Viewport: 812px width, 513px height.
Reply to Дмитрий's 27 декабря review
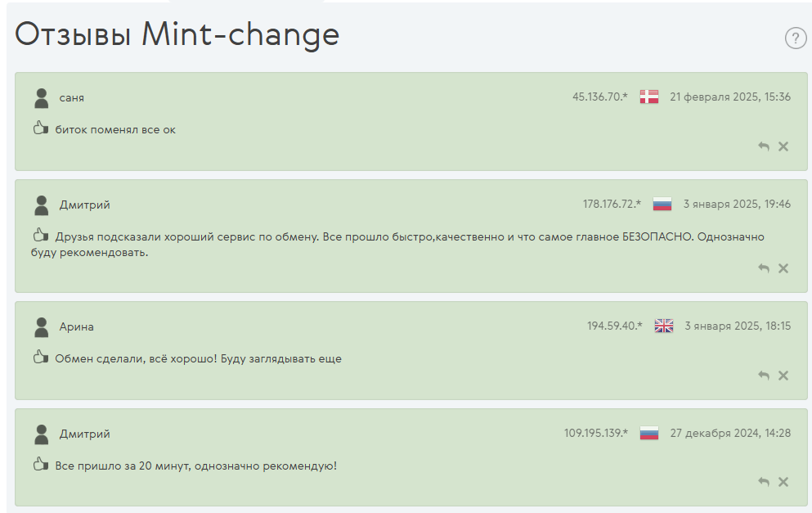(763, 483)
